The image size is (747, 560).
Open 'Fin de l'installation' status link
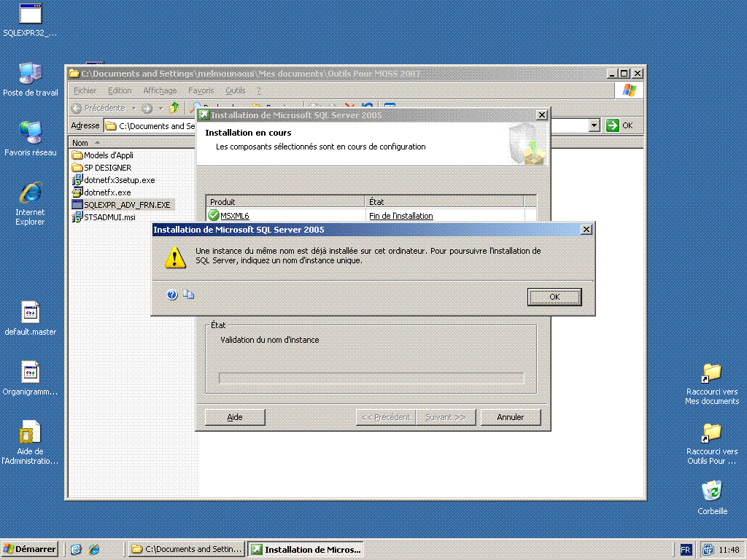(400, 216)
